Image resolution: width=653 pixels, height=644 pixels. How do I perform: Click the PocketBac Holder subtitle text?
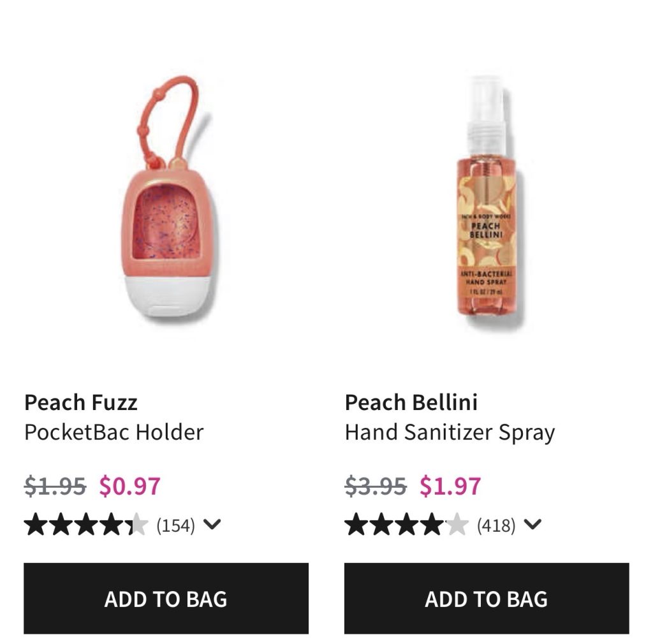(114, 432)
